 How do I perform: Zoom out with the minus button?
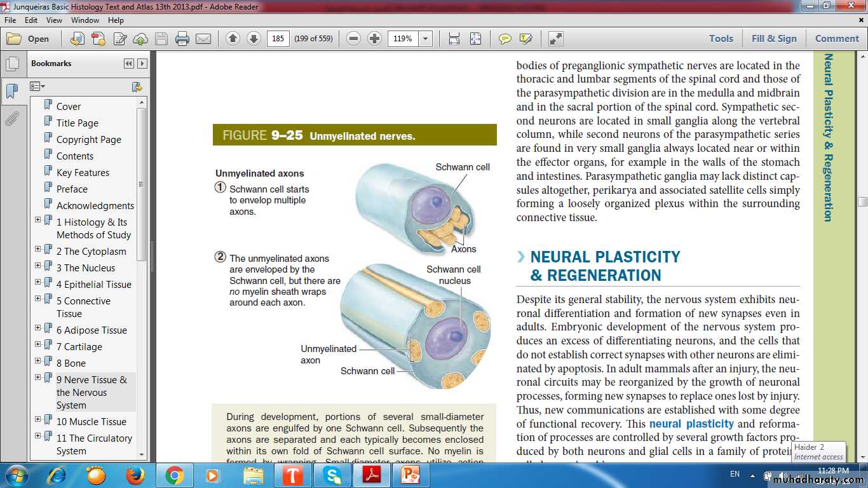coord(354,39)
